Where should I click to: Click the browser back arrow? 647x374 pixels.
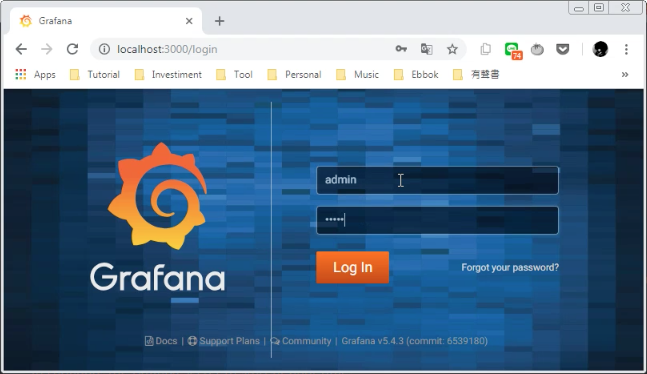tap(21, 49)
